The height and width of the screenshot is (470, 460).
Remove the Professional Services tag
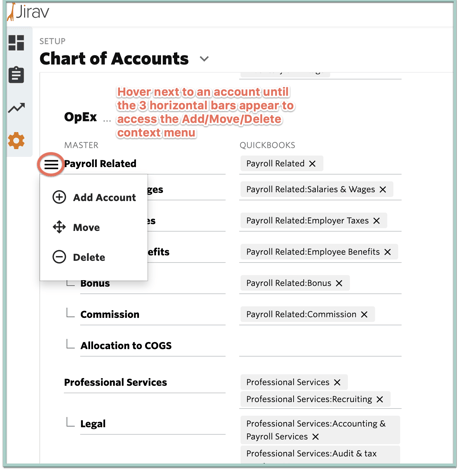point(337,382)
